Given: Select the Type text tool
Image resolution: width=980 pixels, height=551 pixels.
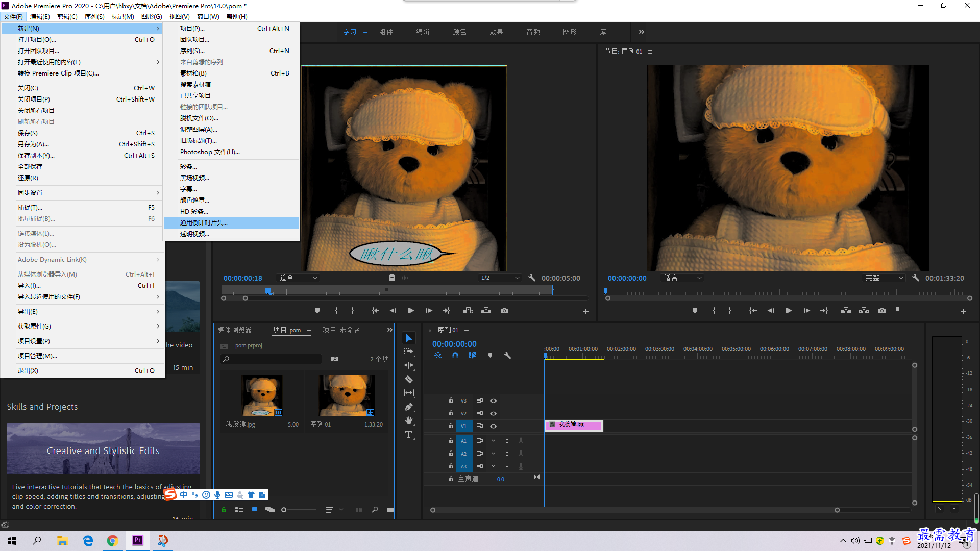Looking at the screenshot, I should click(409, 434).
